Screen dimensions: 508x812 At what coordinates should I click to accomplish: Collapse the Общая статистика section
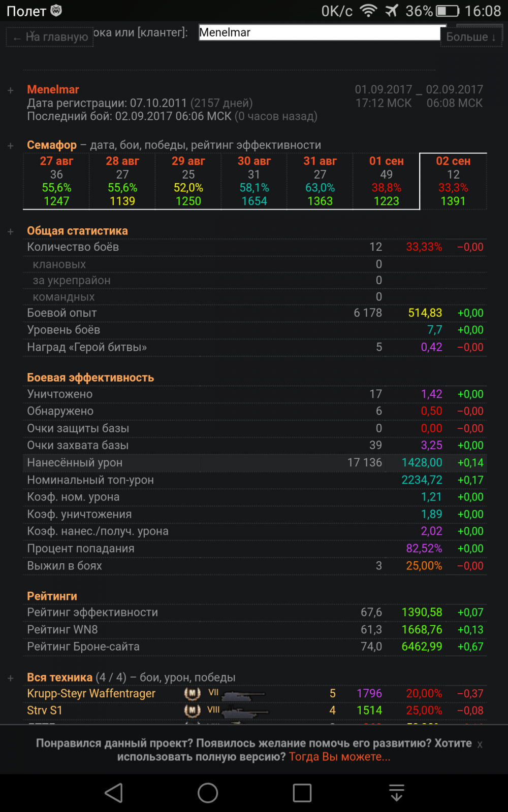[11, 231]
